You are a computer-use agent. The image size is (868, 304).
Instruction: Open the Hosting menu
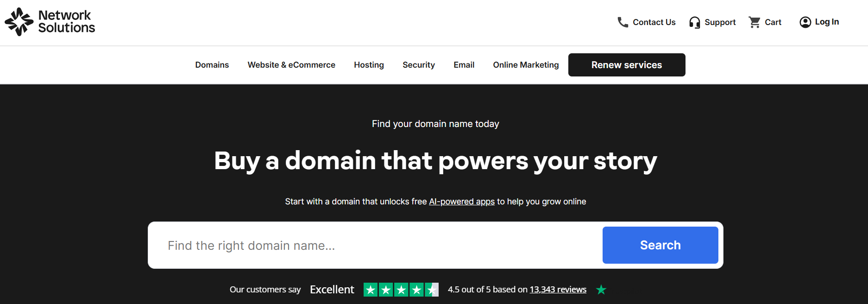[x=369, y=65]
